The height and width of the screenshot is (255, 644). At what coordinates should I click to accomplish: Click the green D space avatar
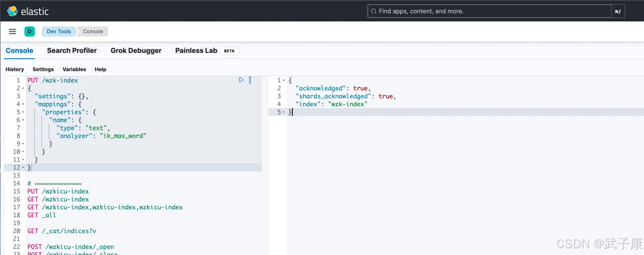click(x=30, y=31)
